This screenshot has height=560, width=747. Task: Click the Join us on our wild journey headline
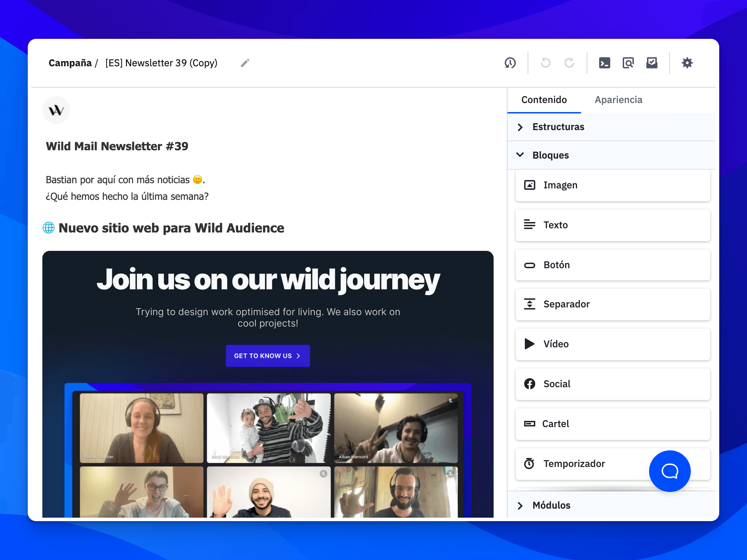coord(268,280)
